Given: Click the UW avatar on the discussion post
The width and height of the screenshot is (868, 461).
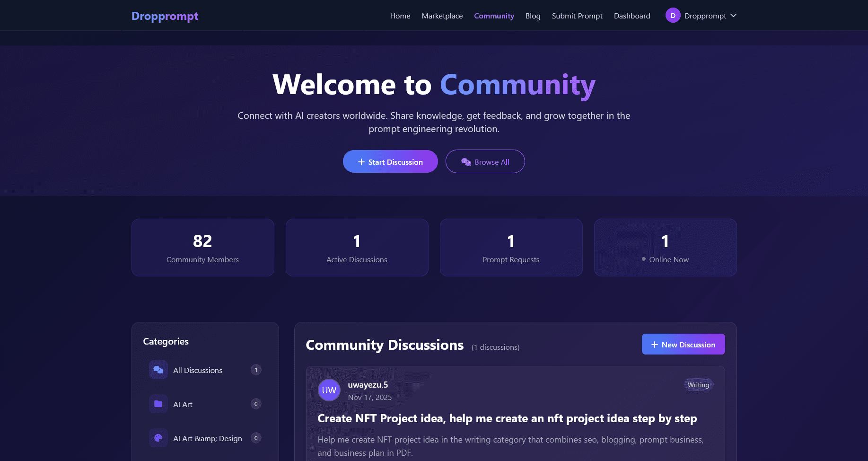Looking at the screenshot, I should pos(329,390).
